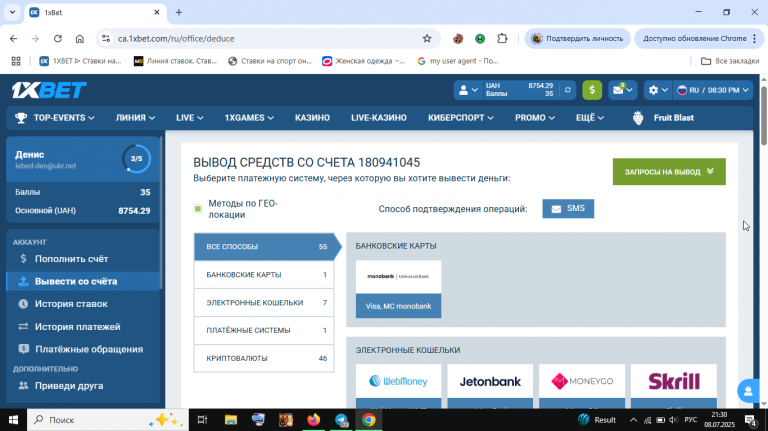Reload the page with the browser refresh icon
768x431 pixels.
[x=58, y=39]
